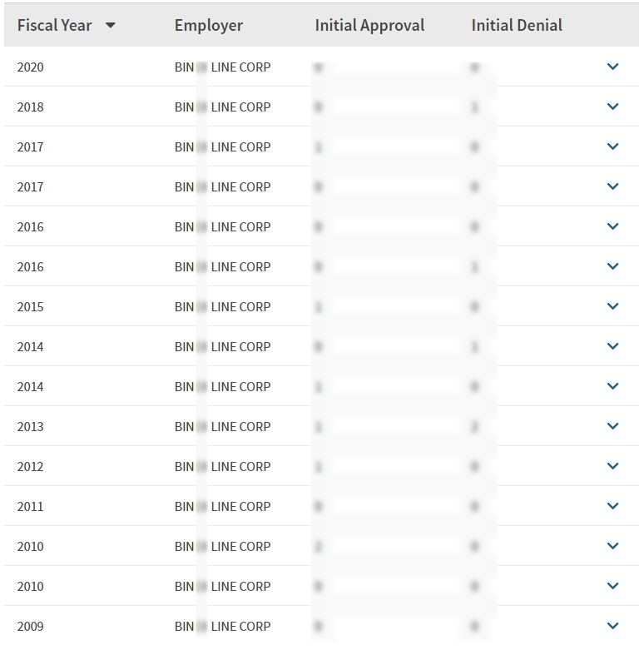Sort by the Fiscal Year column header
Screen dimensions: 644x655
55,26
